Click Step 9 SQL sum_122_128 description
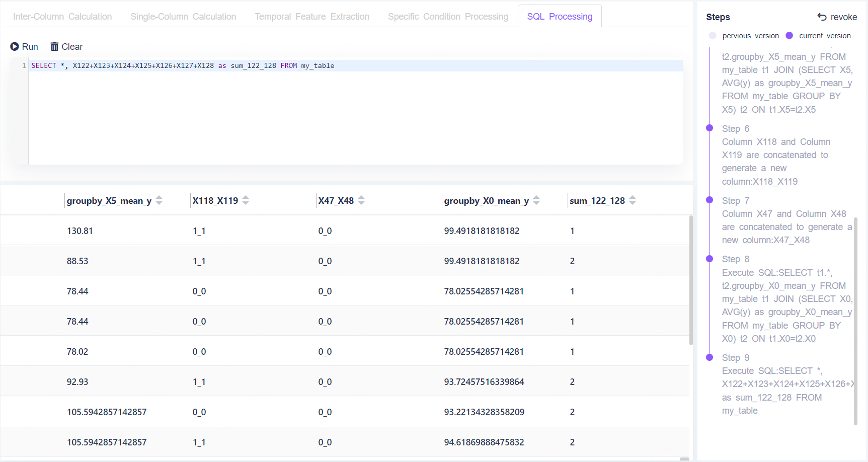Screen dimensions: 868x462 coord(788,391)
